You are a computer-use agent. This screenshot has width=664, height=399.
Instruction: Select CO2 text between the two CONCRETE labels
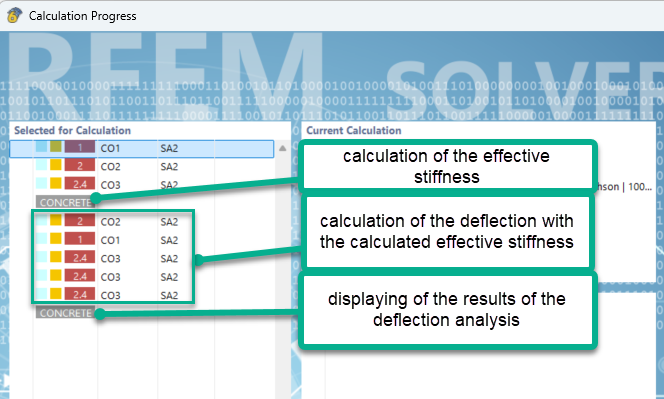pyautogui.click(x=110, y=222)
